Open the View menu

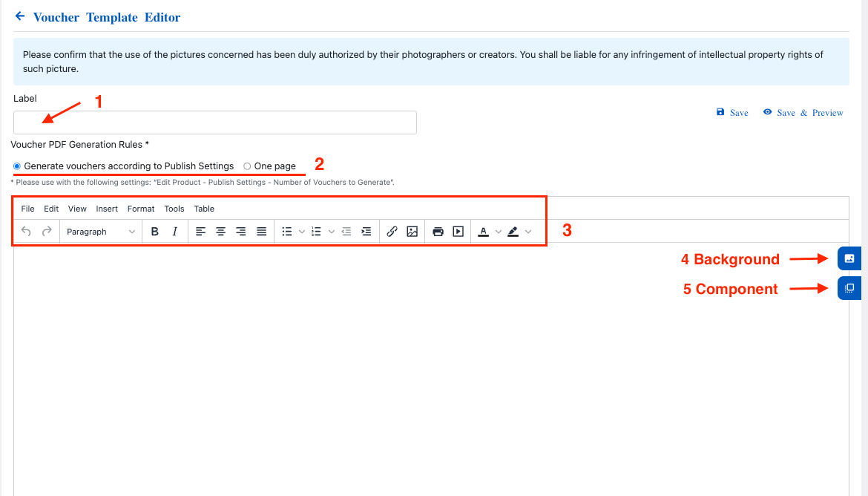tap(77, 209)
